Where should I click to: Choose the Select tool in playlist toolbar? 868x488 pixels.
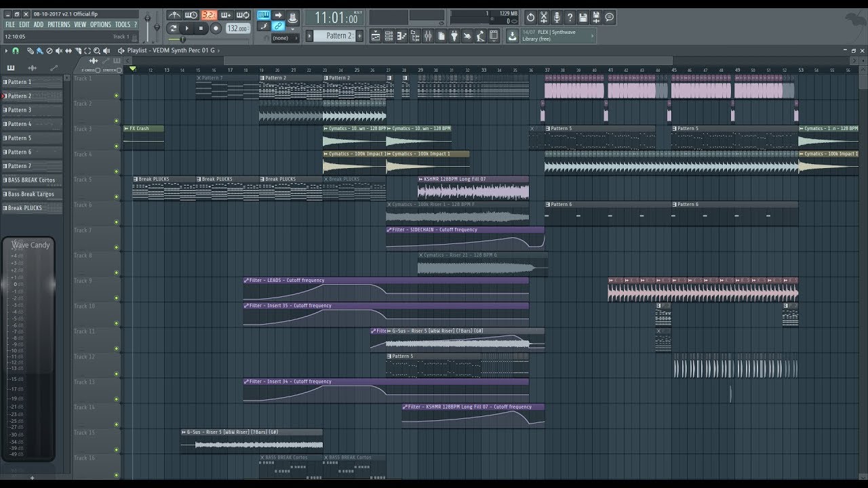[87, 51]
